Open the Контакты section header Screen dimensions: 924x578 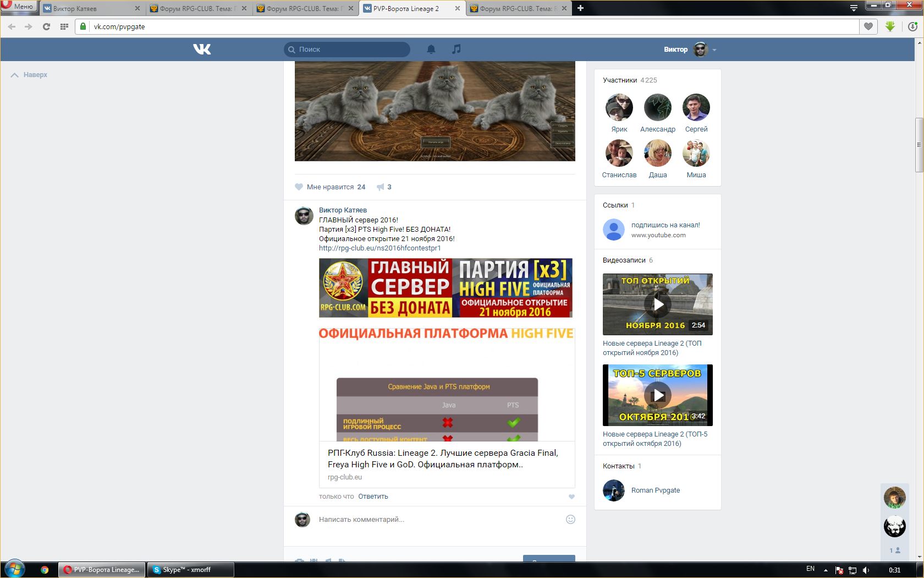pyautogui.click(x=622, y=466)
